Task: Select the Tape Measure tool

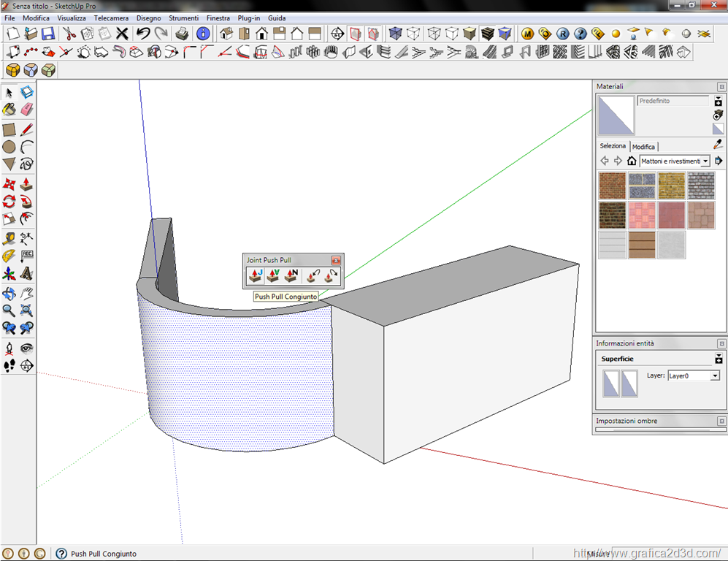Action: coord(9,238)
